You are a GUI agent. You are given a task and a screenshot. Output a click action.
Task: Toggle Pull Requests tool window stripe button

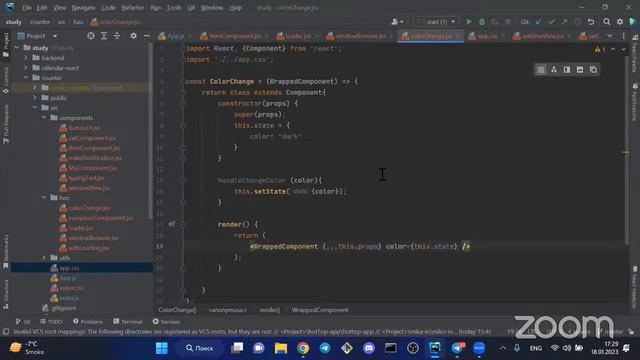pos(6,124)
